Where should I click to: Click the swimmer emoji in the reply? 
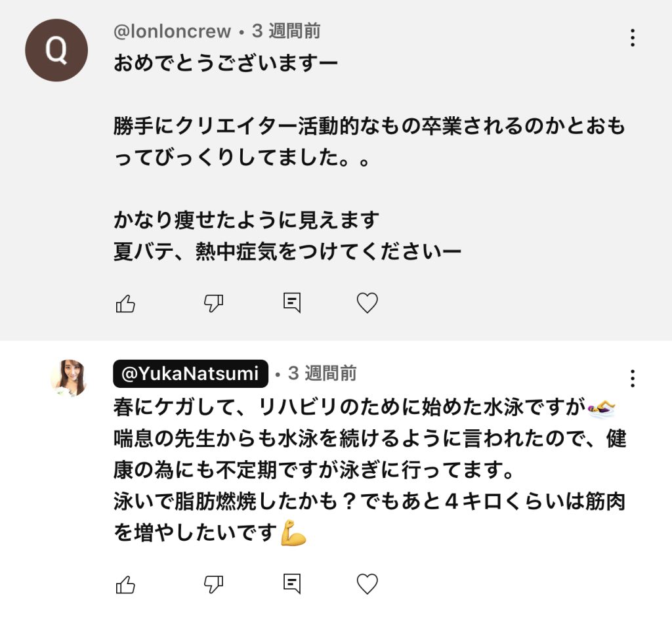[601, 408]
